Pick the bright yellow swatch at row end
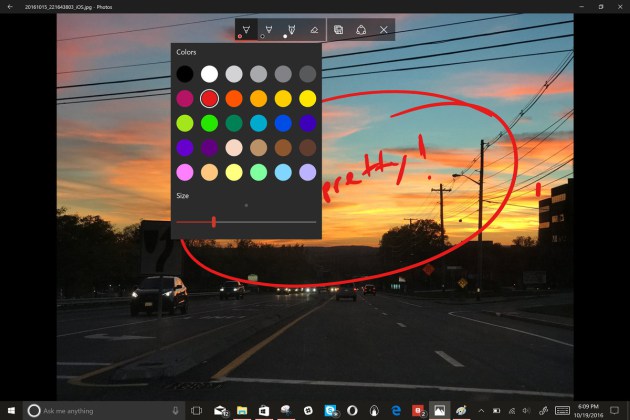Image resolution: width=630 pixels, height=420 pixels. pos(307,98)
